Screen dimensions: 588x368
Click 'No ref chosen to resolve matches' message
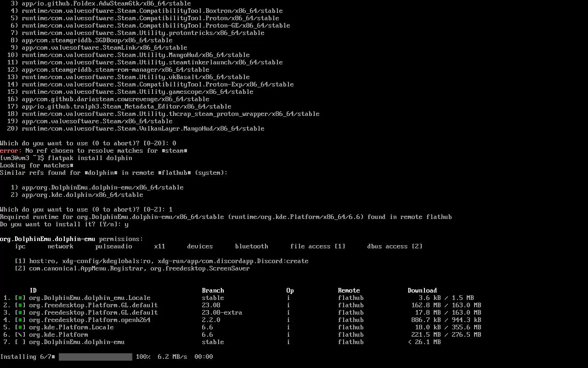click(107, 151)
